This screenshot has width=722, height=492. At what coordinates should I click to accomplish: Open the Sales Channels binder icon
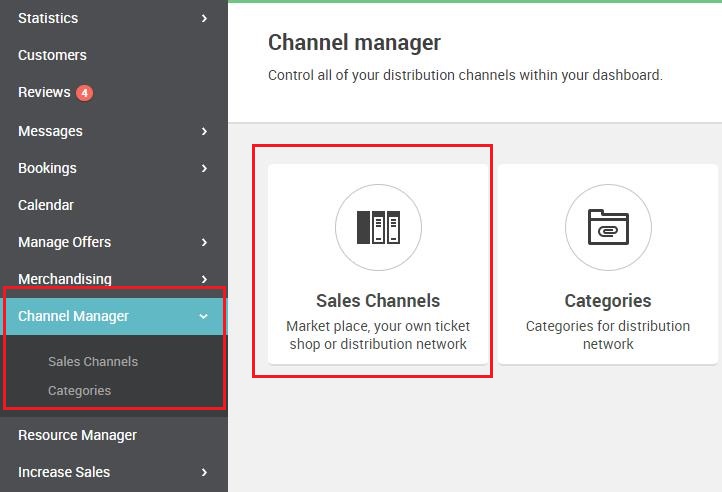(x=378, y=227)
